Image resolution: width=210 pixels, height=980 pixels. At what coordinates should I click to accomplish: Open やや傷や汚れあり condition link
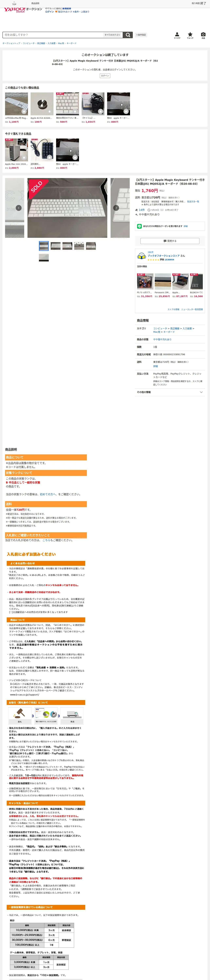pos(162,339)
